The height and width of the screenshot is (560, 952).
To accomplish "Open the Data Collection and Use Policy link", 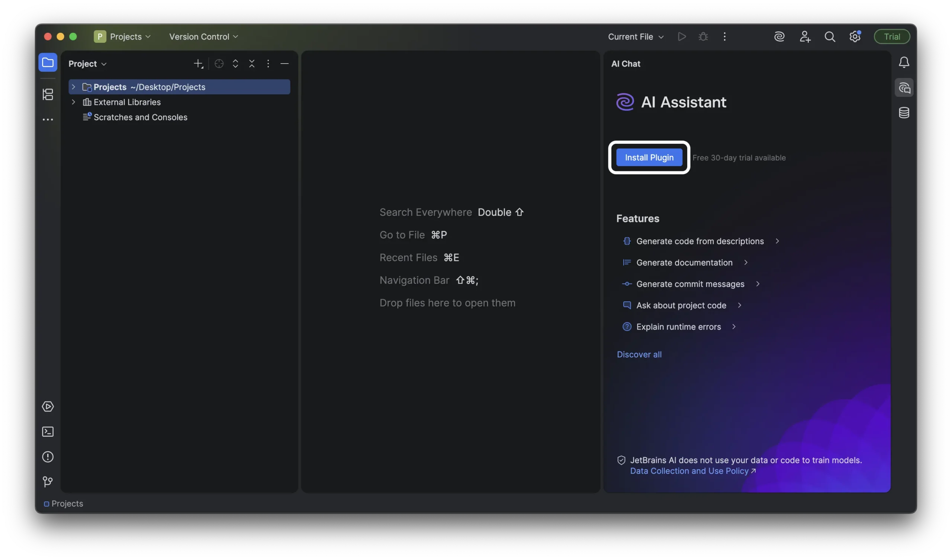I will pos(688,470).
